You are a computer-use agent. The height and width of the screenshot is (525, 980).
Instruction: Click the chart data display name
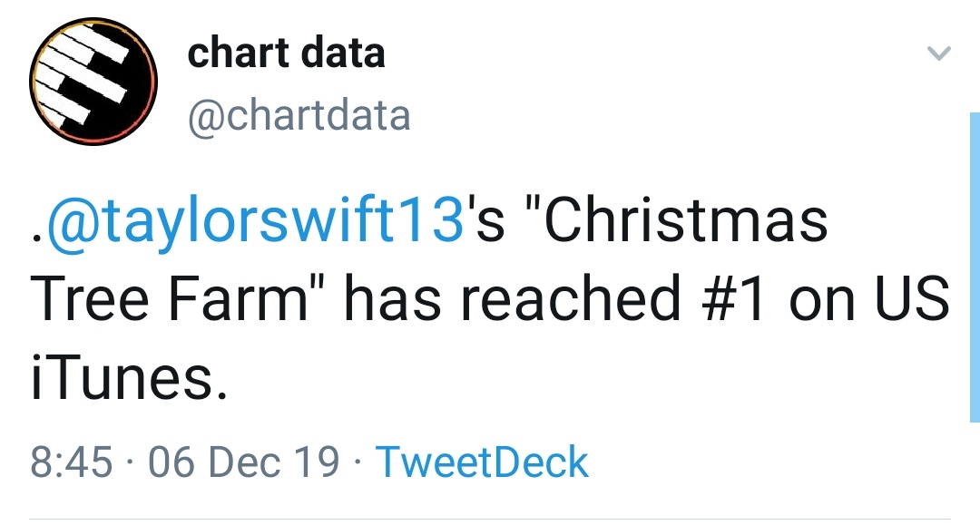286,53
